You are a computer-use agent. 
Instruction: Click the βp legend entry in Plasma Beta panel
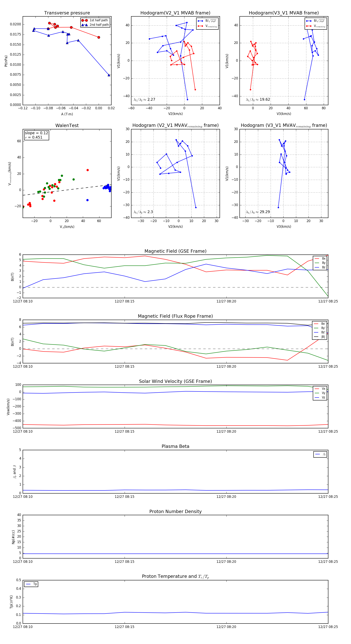320,454
